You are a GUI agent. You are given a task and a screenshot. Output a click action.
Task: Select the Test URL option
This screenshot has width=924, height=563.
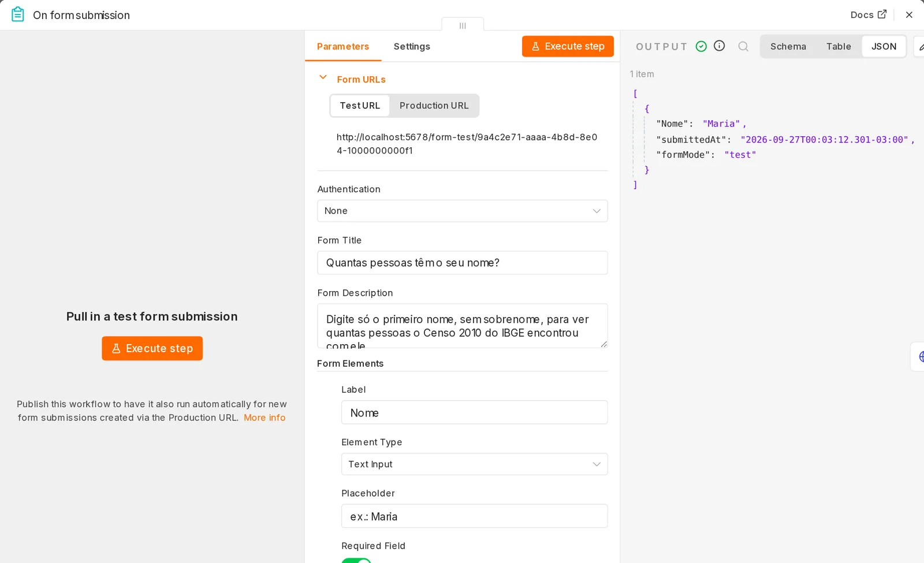360,106
